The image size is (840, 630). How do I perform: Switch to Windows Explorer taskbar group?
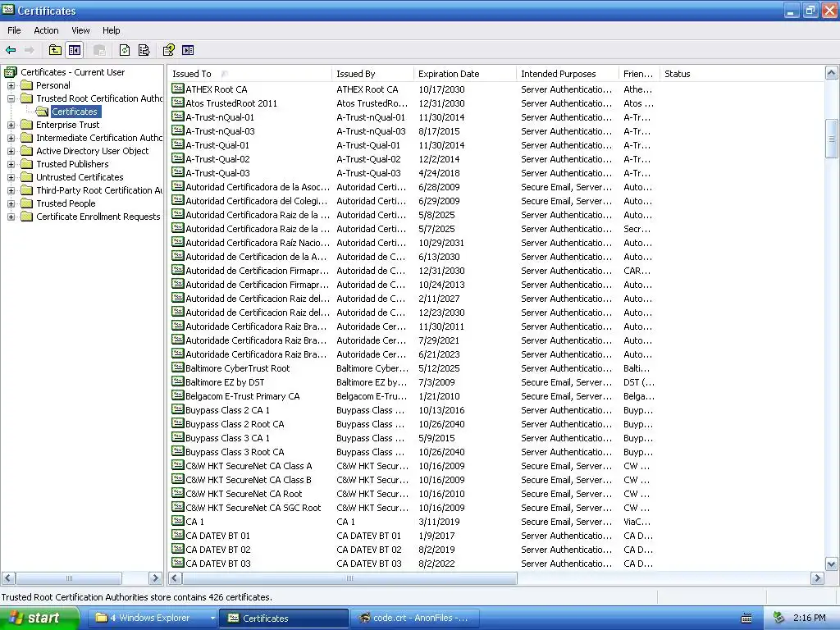tap(154, 618)
